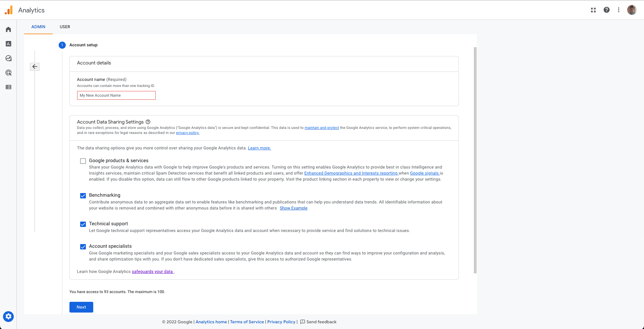The width and height of the screenshot is (644, 329).
Task: Open the Home sidebar icon
Action: (x=8, y=30)
